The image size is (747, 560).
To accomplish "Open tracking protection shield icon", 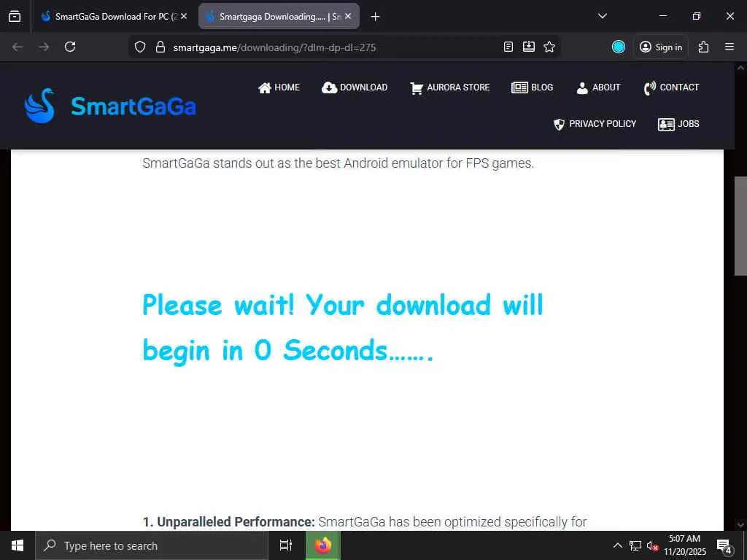I will coord(139,47).
